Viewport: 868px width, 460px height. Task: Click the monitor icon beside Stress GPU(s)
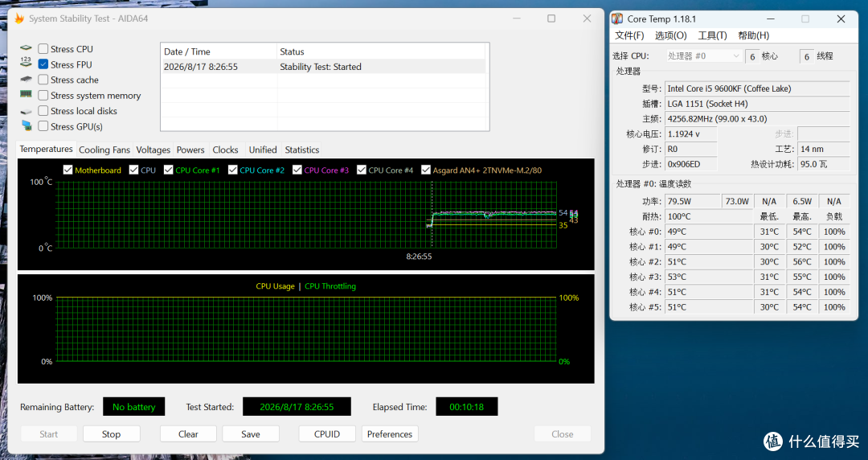(x=26, y=125)
